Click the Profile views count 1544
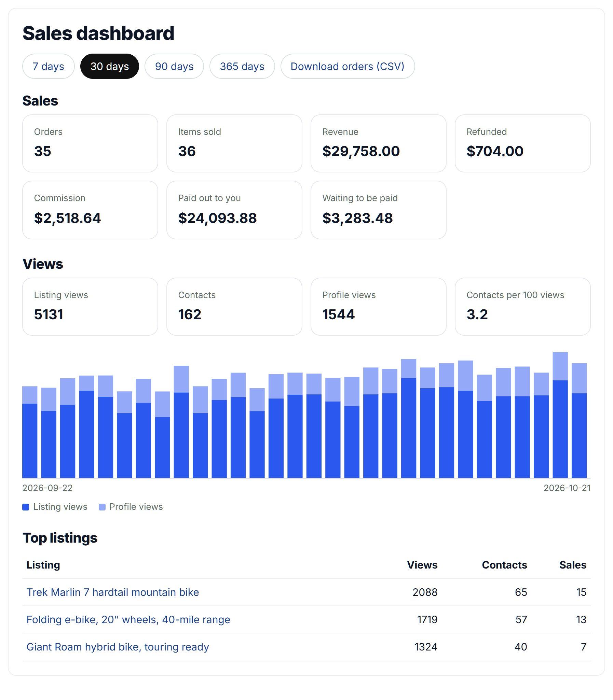 (x=338, y=314)
